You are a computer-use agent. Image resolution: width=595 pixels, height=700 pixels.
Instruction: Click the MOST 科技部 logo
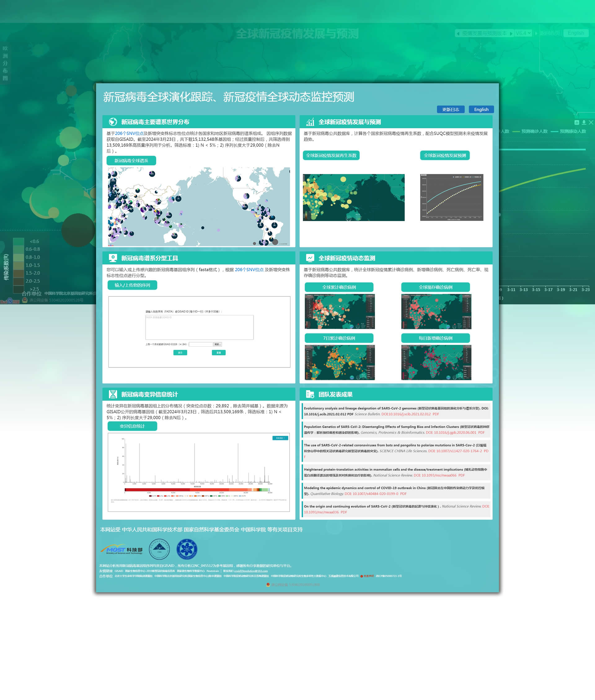tap(122, 549)
